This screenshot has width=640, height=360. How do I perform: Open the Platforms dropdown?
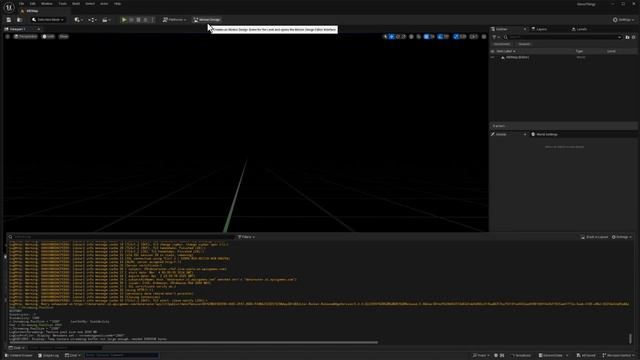point(174,20)
